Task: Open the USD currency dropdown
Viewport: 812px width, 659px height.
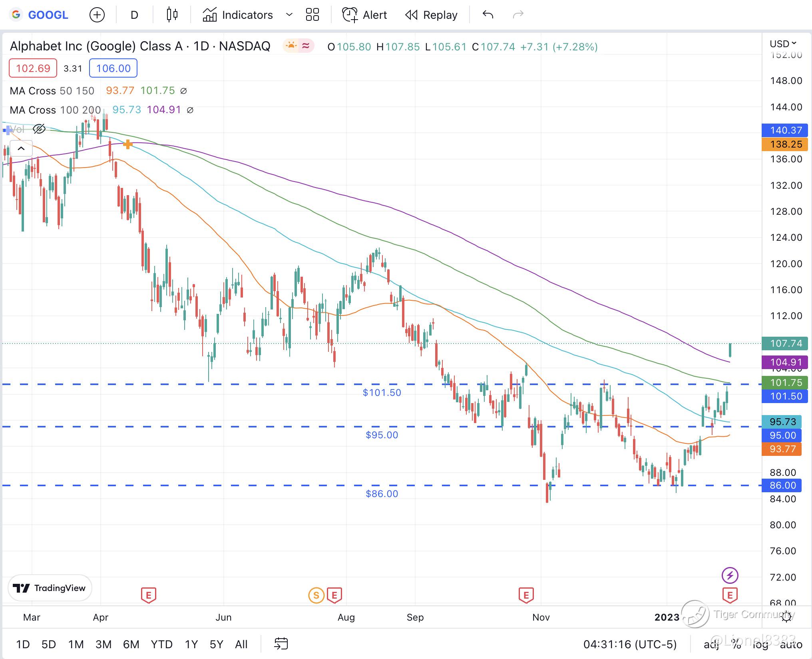Action: (x=783, y=44)
